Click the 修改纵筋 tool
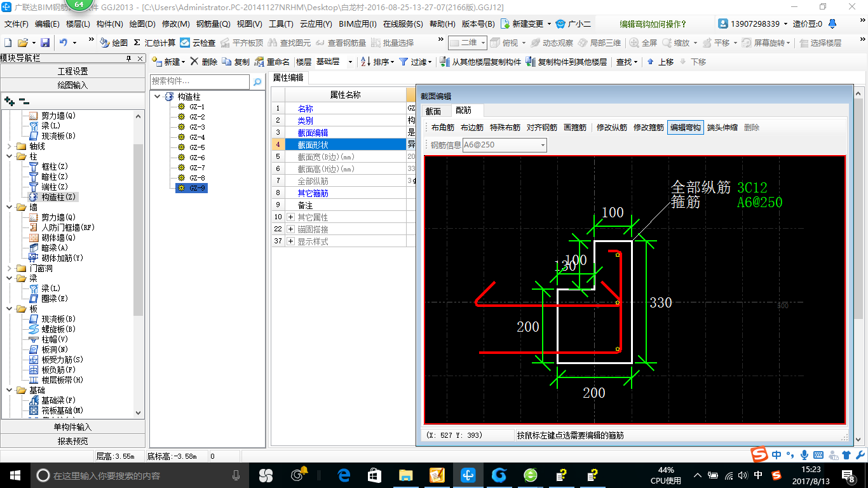 612,128
